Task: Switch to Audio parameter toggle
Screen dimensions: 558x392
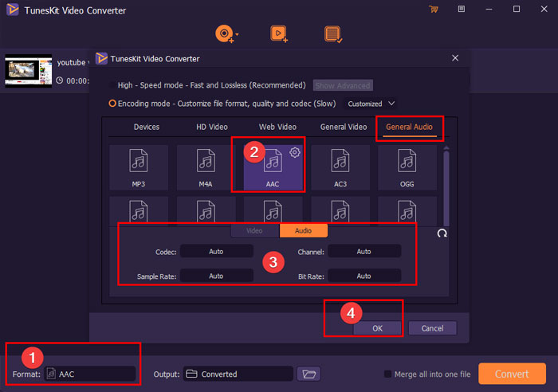Action: pos(303,230)
